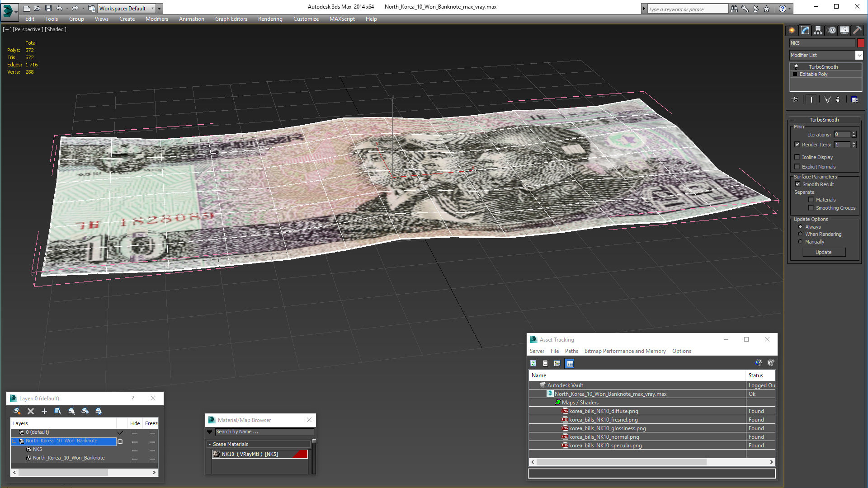Click Configure Modifier Sets icon
The height and width of the screenshot is (488, 868).
pos(854,99)
